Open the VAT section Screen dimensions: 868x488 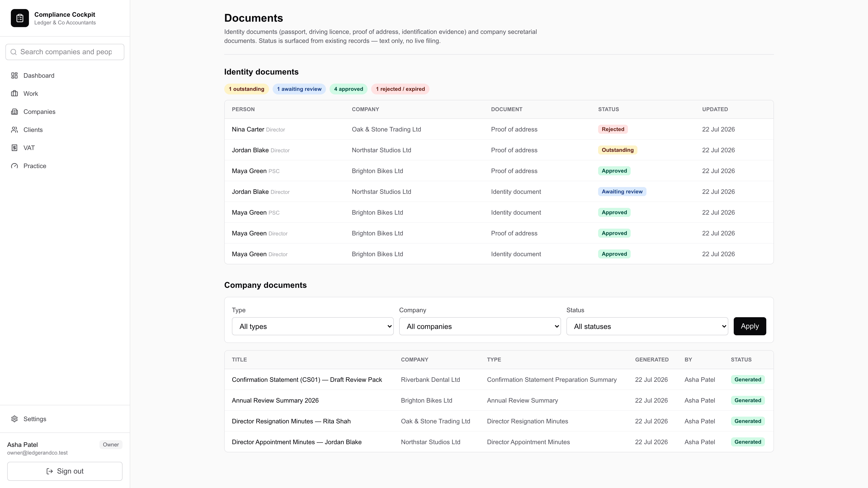click(x=65, y=148)
